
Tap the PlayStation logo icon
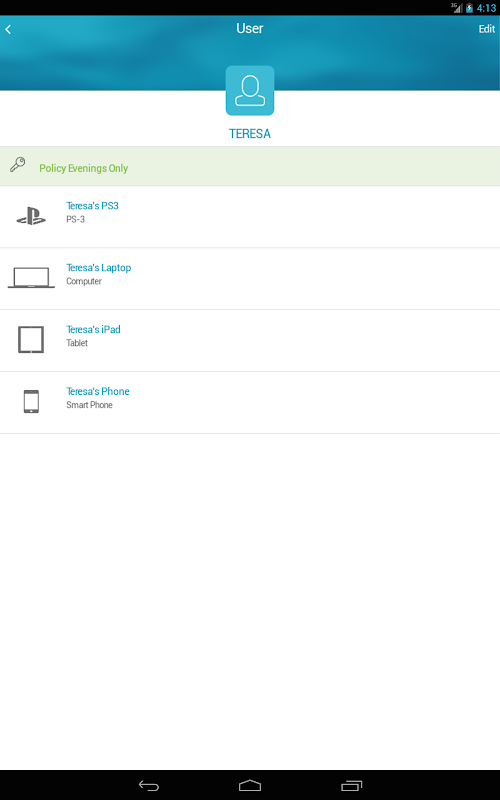coord(31,216)
